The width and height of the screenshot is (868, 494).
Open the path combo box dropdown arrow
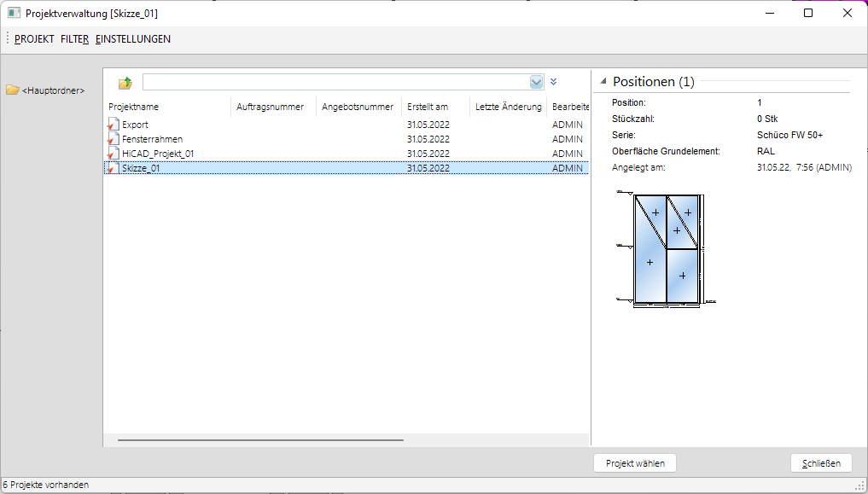[x=536, y=82]
